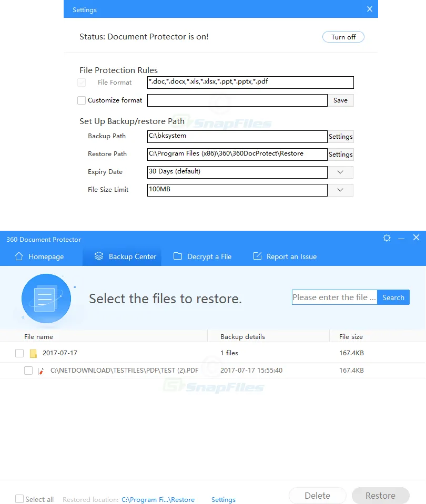Expand the File Size Limit dropdown arrow

[x=340, y=190]
